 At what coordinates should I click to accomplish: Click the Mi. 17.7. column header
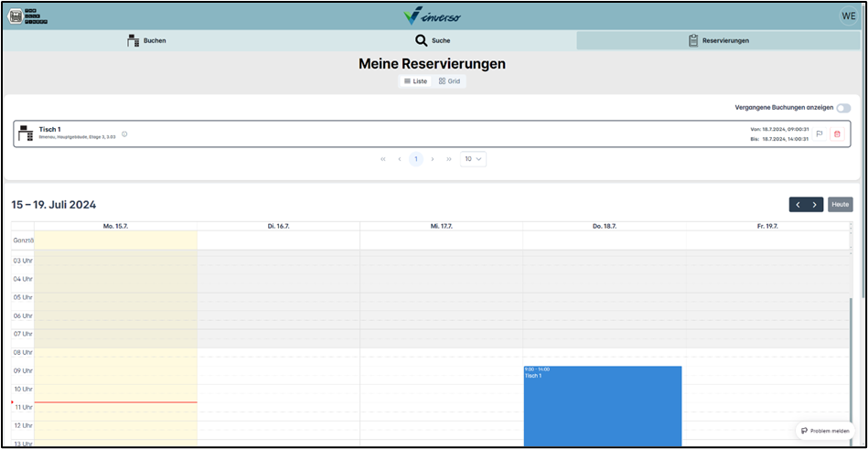click(441, 227)
